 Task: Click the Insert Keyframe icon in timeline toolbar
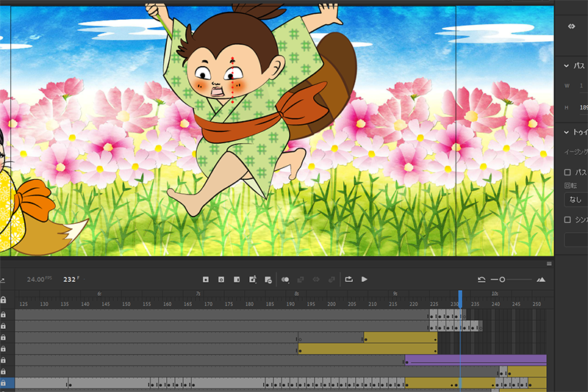pos(206,280)
